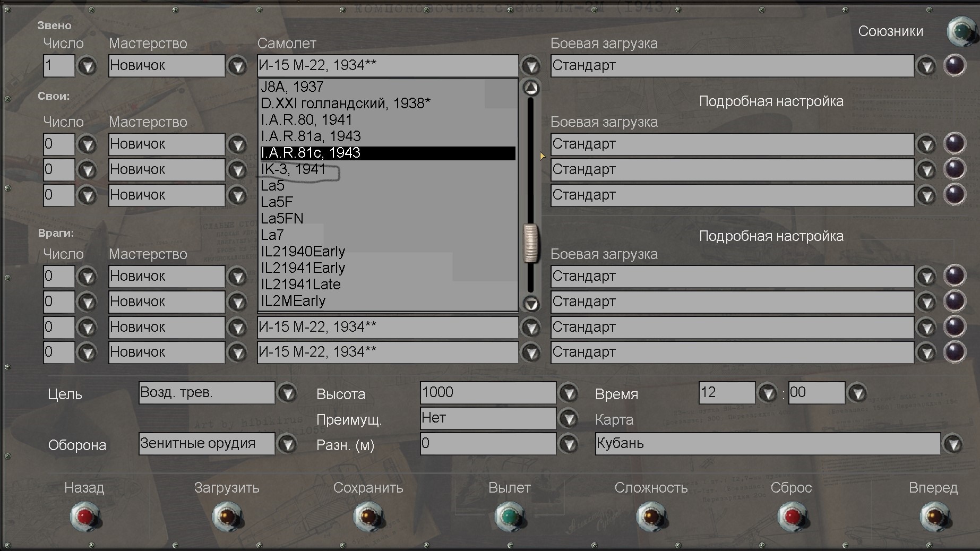Click the round detail button in third Враги row
This screenshot has width=980, height=551.
955,326
